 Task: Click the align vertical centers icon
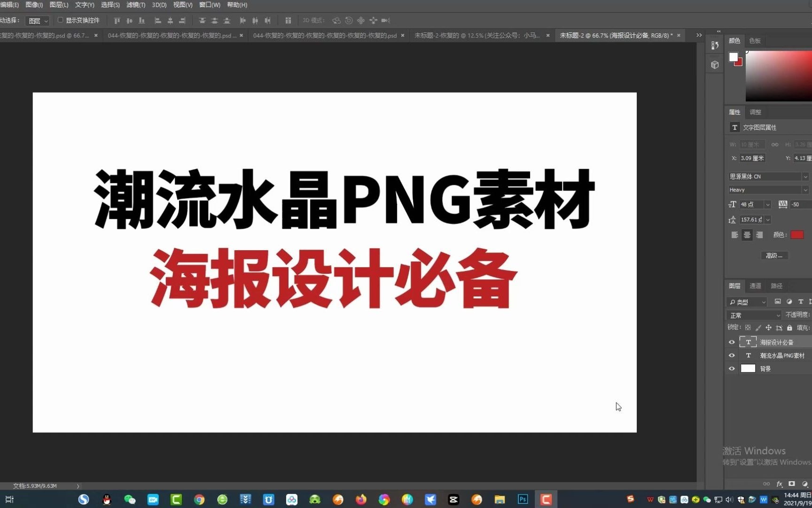pyautogui.click(x=129, y=21)
